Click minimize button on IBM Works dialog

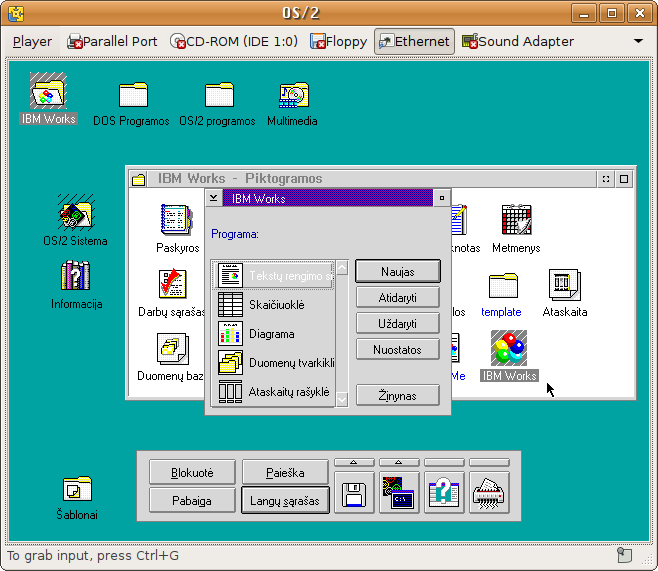tap(441, 198)
